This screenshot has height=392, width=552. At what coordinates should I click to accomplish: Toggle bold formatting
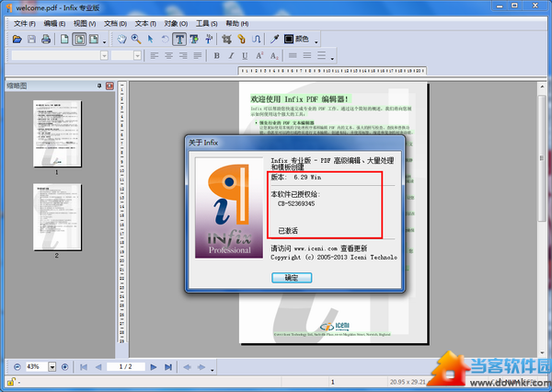[216, 55]
